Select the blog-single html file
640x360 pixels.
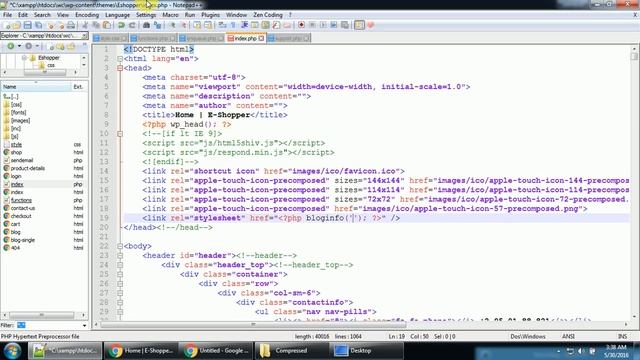22,240
